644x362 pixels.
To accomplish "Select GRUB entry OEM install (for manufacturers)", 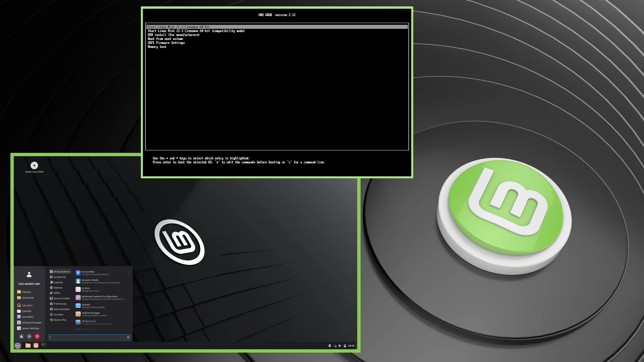I will [173, 35].
